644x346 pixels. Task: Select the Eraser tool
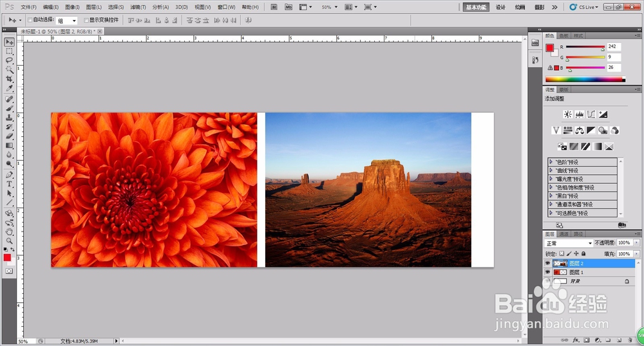(x=9, y=136)
